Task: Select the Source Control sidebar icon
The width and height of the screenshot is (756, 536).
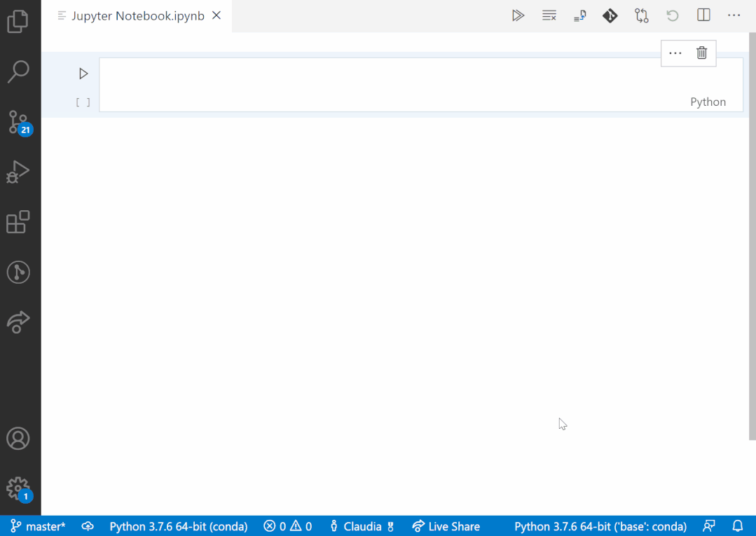Action: (x=19, y=121)
